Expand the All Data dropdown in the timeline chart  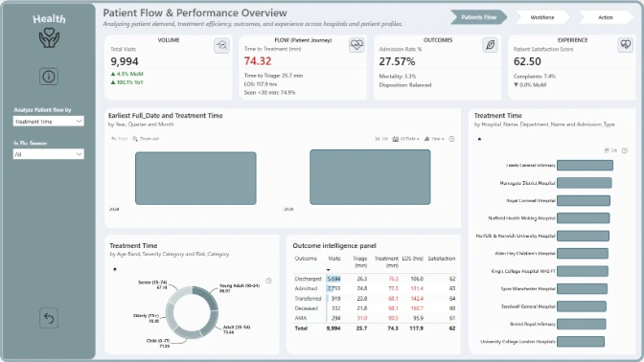(405, 139)
